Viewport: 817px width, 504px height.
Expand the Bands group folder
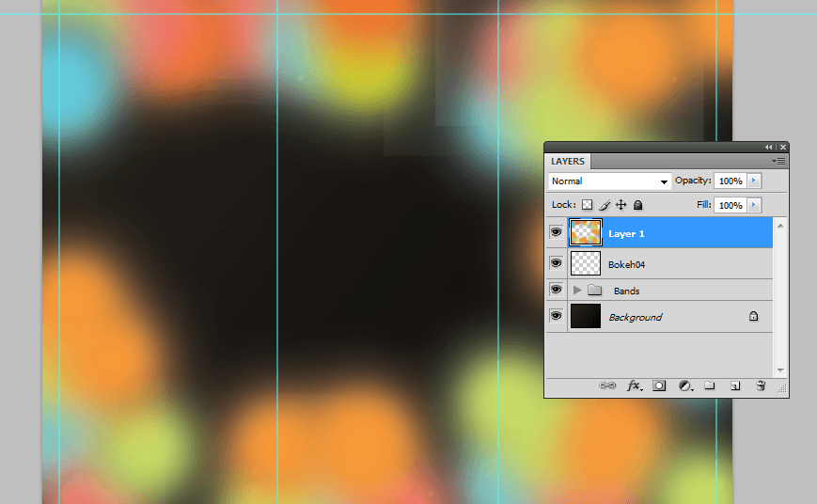point(577,291)
